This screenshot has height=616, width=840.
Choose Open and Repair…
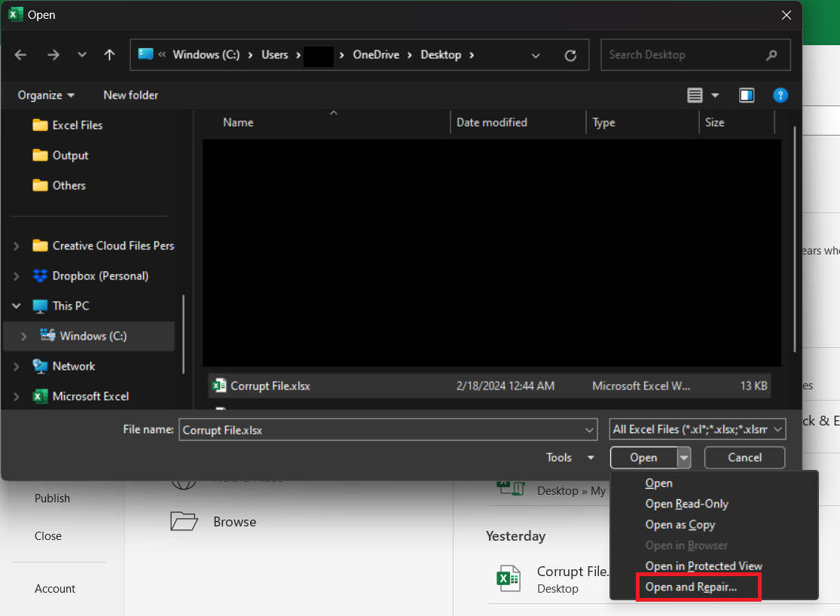(691, 587)
